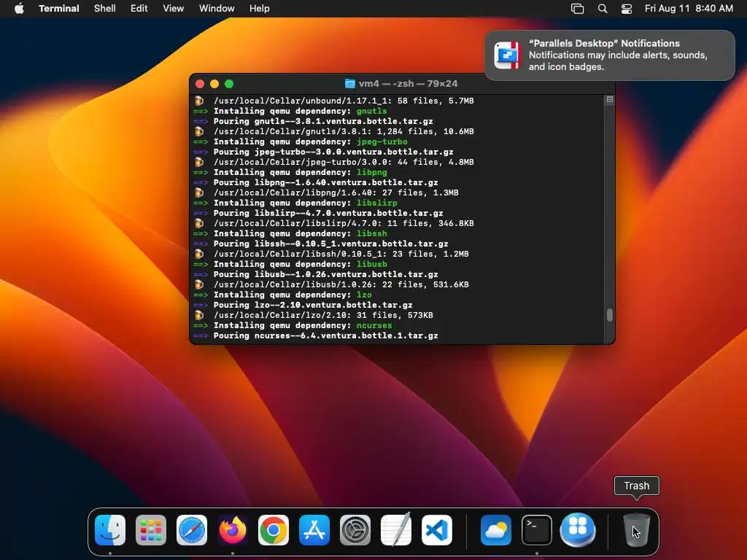Click the green 'ncurses' dependency name
747x560 pixels.
coord(374,326)
